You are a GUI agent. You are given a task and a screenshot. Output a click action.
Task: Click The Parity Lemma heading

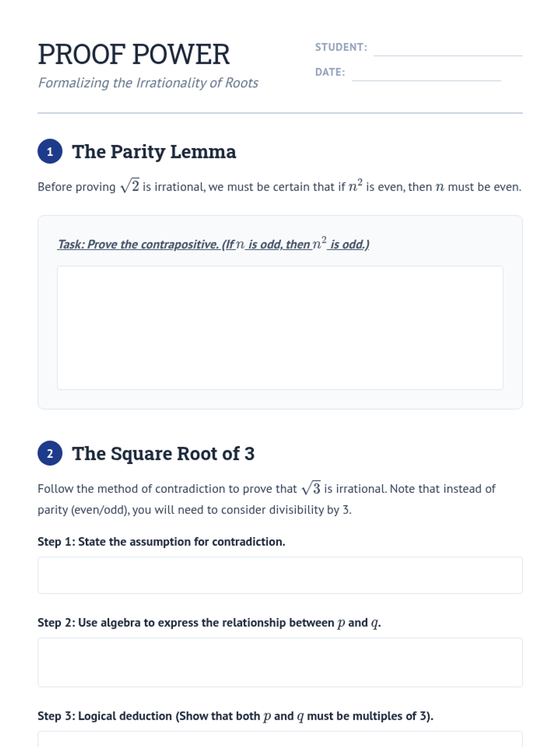click(154, 152)
